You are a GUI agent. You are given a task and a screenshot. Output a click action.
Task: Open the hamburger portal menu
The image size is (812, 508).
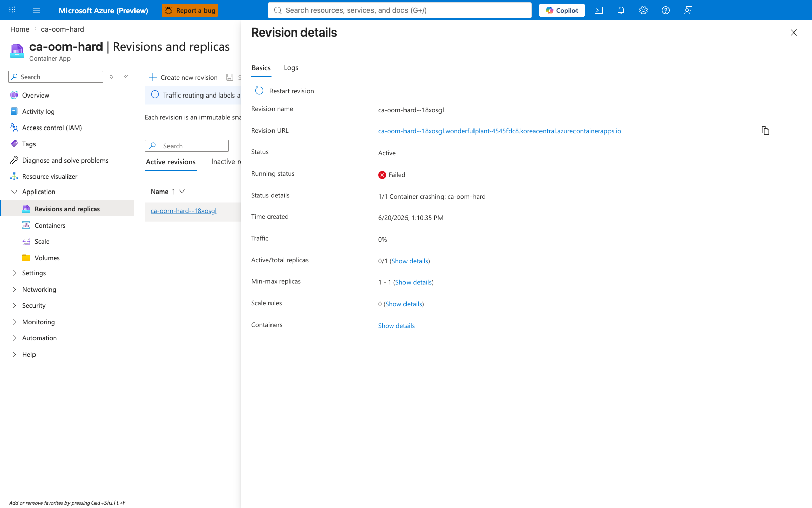37,10
